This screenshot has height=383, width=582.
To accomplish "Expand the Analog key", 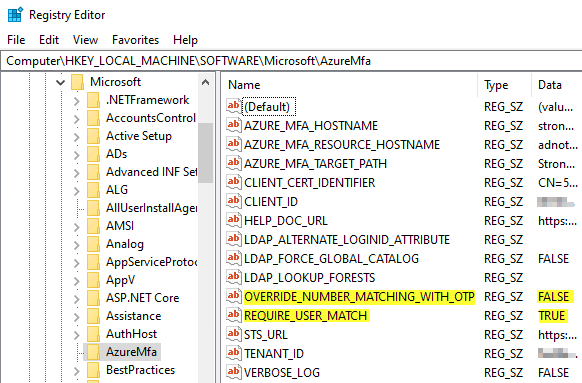I will click(x=76, y=245).
